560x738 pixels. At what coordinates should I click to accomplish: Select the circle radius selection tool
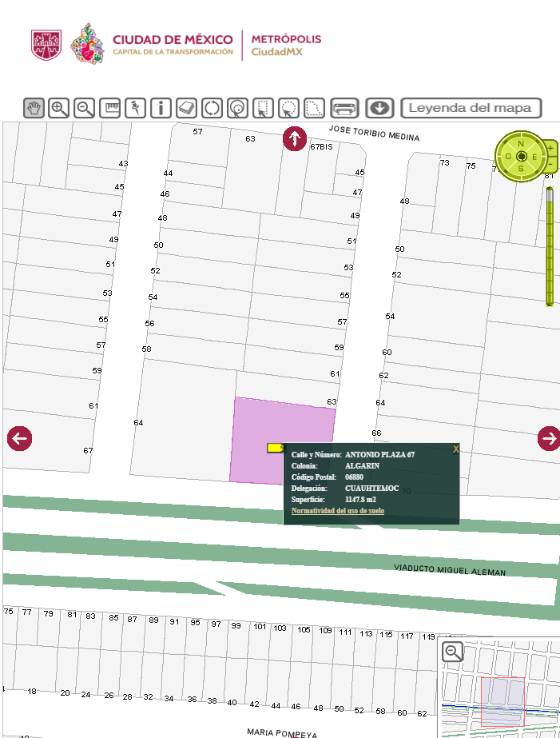pyautogui.click(x=237, y=108)
